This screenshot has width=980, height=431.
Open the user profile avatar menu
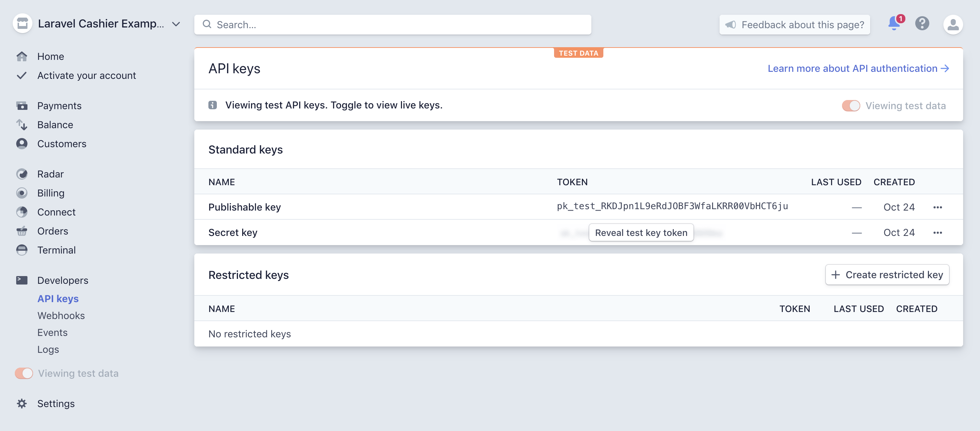(953, 25)
